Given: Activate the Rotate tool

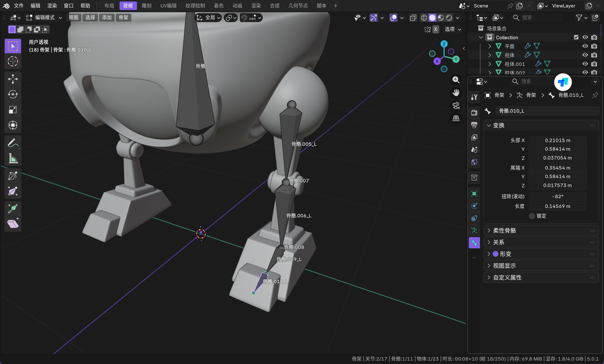Looking at the screenshot, I should coord(13,94).
